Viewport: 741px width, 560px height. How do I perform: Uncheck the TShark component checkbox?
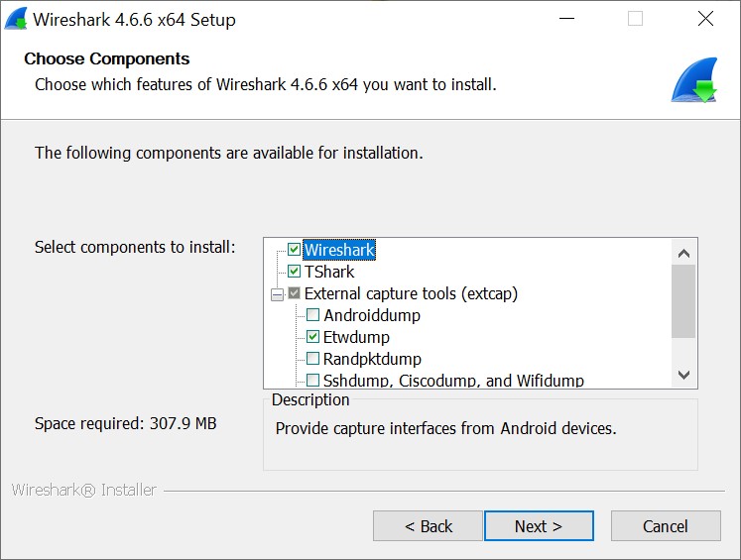tap(294, 271)
